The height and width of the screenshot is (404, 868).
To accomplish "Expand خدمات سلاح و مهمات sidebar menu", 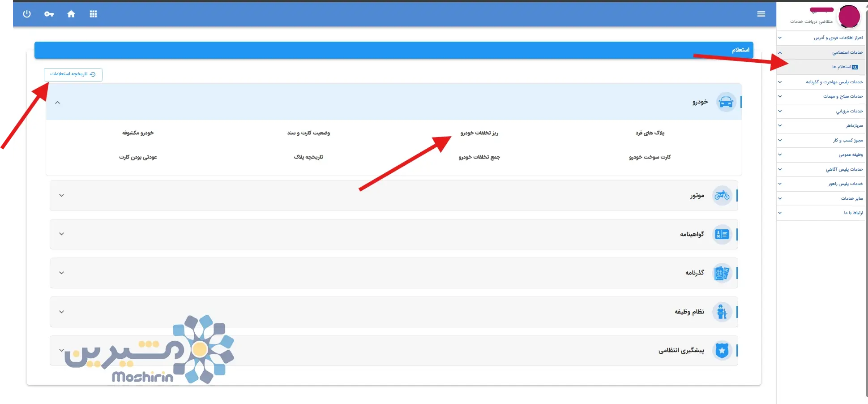I will tap(842, 96).
